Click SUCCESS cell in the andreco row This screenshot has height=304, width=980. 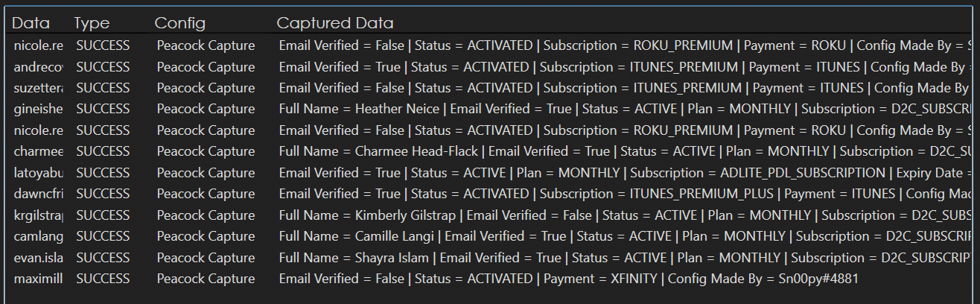103,67
